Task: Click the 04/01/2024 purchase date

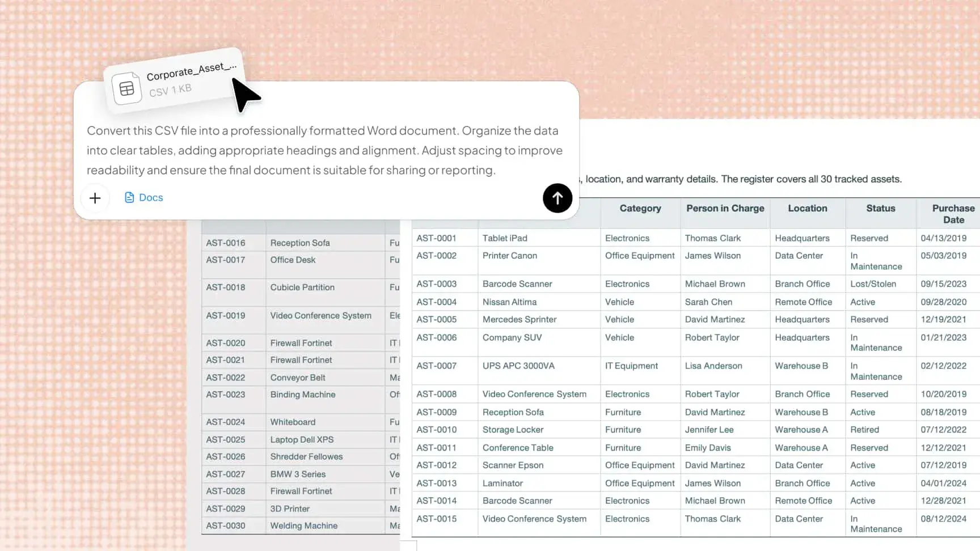Action: 944,484
